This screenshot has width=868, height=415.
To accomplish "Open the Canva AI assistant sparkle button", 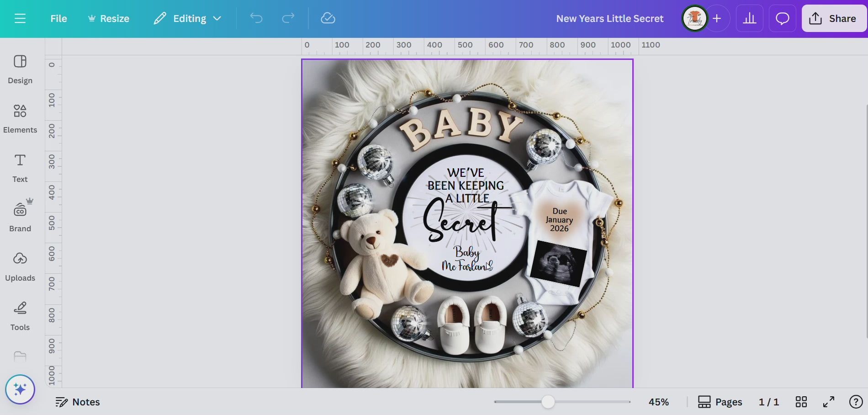I will (20, 389).
